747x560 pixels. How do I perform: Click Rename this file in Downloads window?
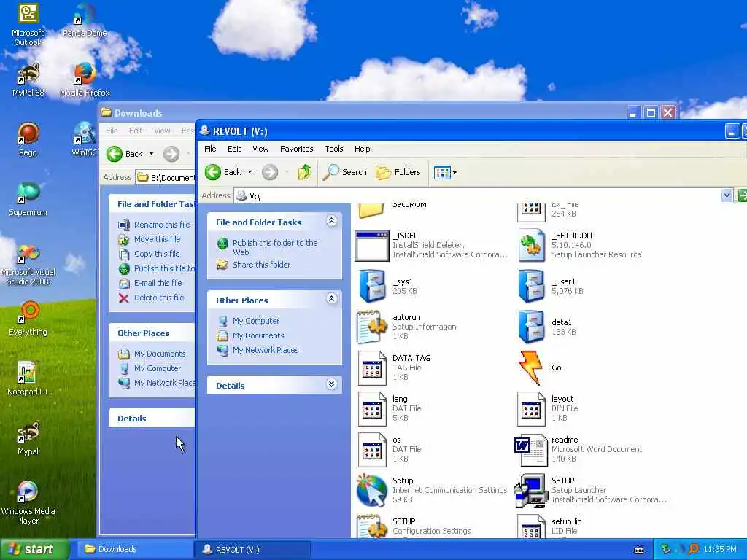click(x=161, y=225)
